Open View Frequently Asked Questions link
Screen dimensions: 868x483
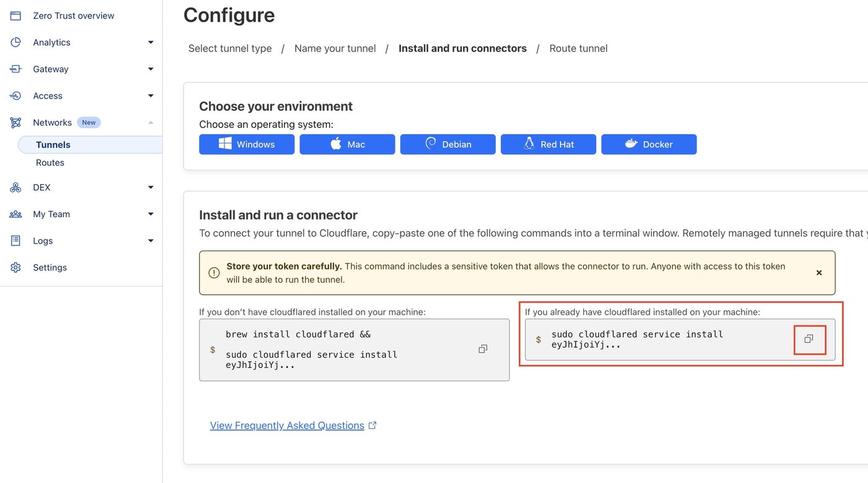pyautogui.click(x=287, y=425)
